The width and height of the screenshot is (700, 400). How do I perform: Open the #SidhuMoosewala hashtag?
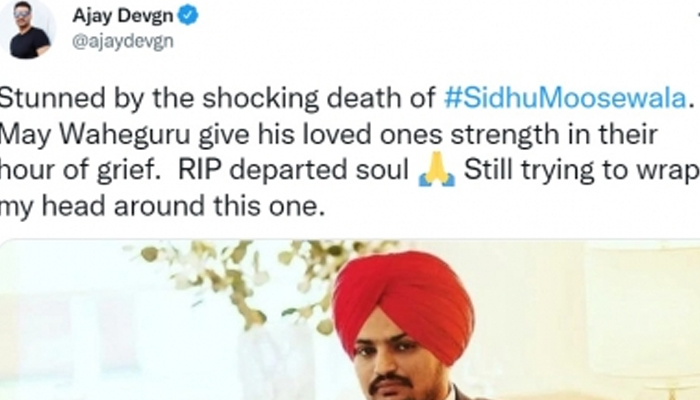(x=566, y=98)
